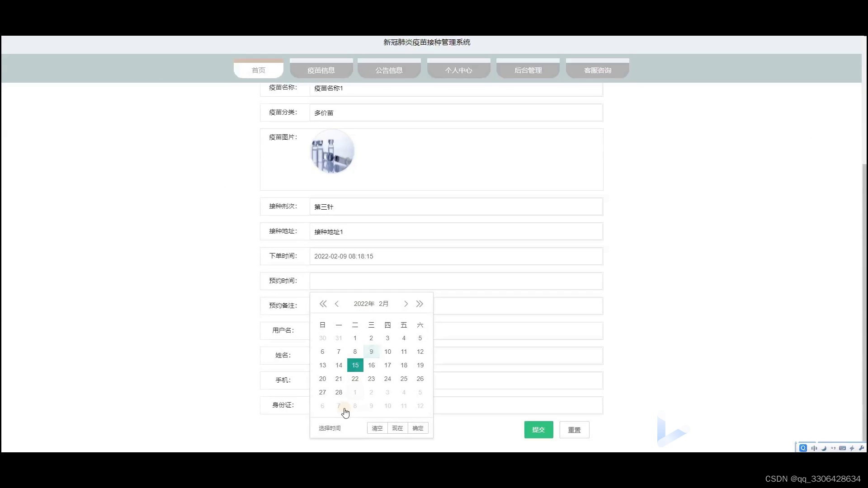Open 后台管理 tab

pos(528,69)
